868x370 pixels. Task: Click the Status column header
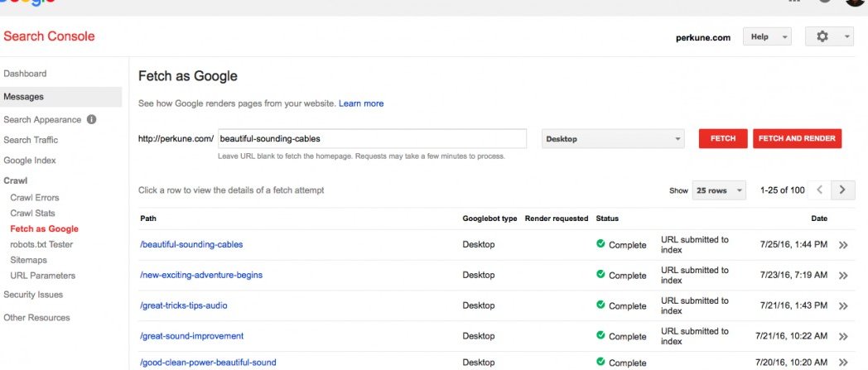pyautogui.click(x=607, y=219)
